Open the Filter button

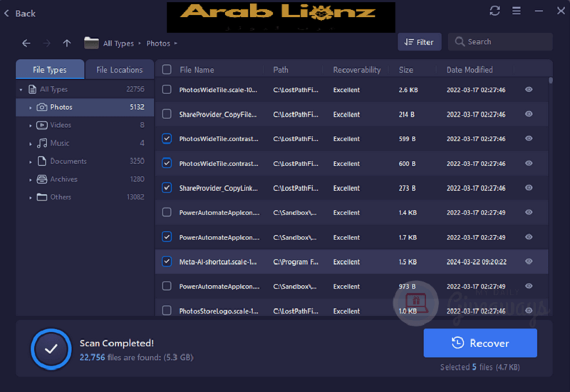420,42
